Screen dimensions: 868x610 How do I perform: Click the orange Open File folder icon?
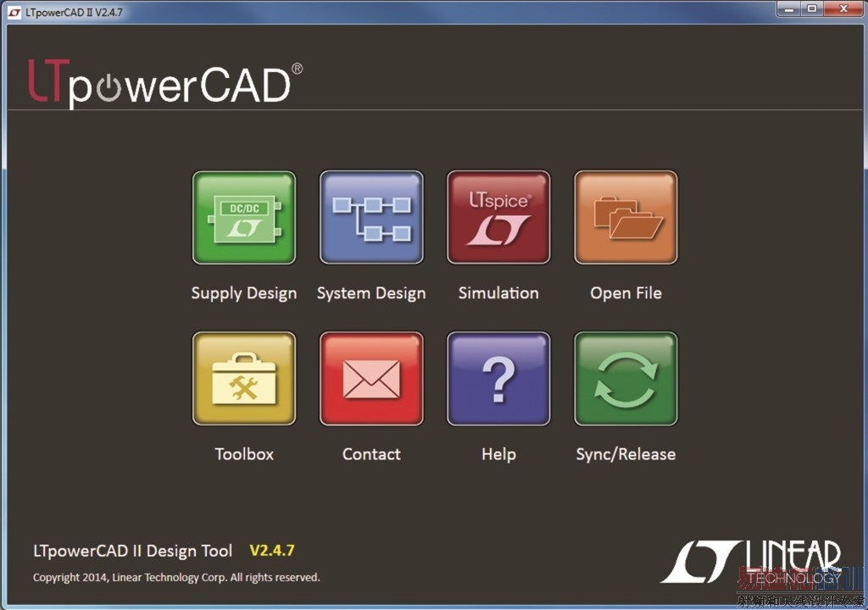(x=626, y=218)
